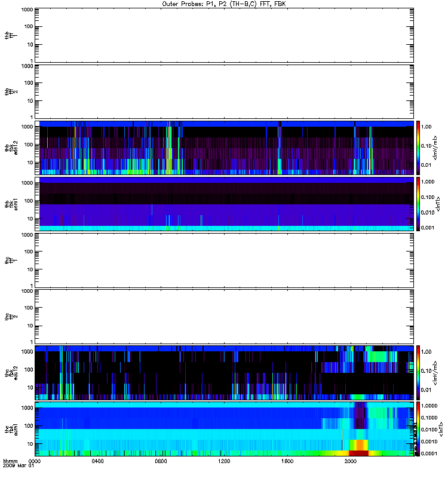
Task: Click the color bar beside thc fbk scm1 panel
Action: pos(418,429)
